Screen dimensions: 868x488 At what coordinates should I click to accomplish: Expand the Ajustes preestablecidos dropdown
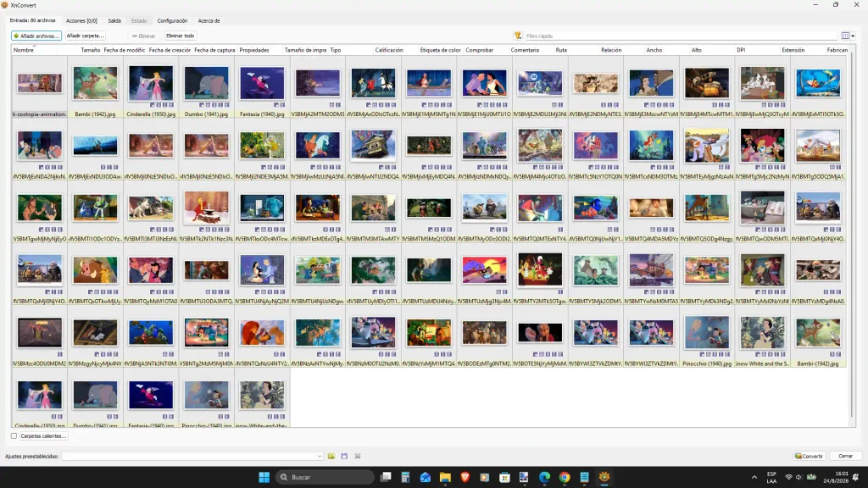click(x=320, y=457)
